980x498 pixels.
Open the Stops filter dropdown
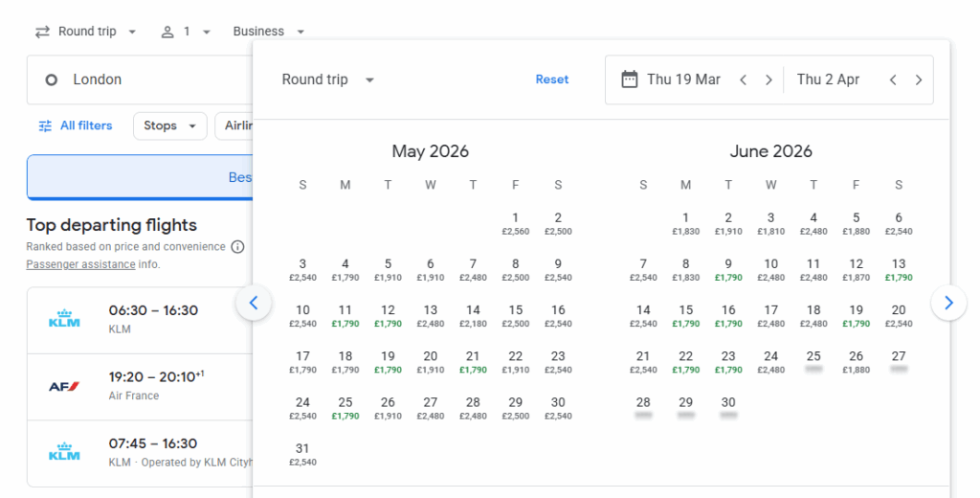(x=168, y=125)
